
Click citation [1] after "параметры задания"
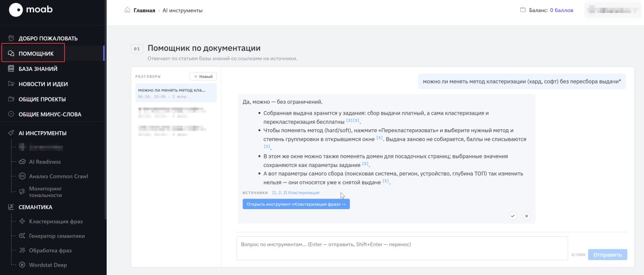(366, 163)
